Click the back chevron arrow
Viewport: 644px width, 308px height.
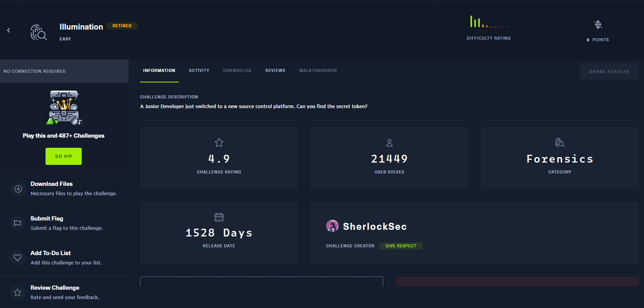9,30
